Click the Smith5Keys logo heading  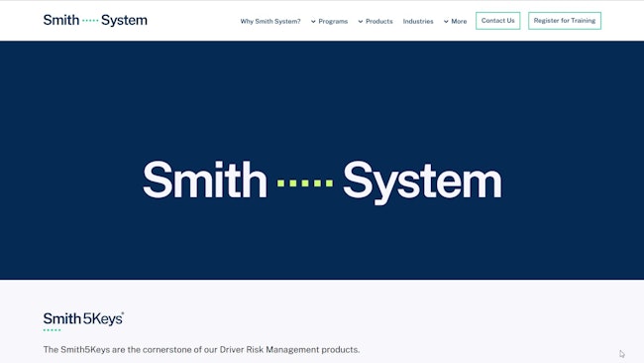pos(83,321)
